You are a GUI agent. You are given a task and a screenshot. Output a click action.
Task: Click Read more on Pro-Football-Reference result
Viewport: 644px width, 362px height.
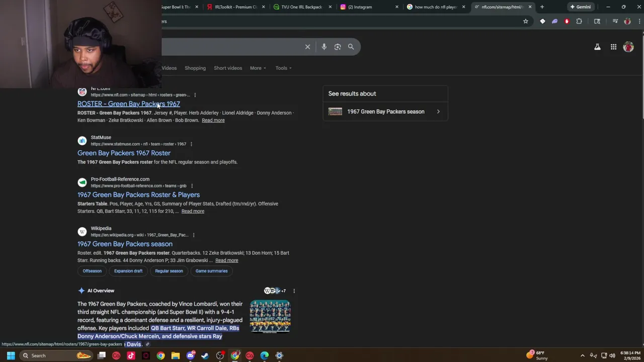(x=193, y=211)
